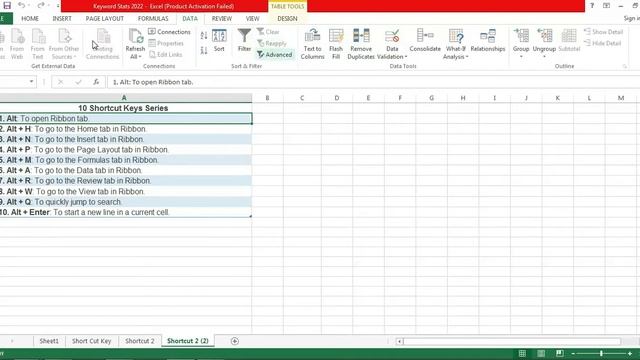The width and height of the screenshot is (640, 360).
Task: Click zoom out minus button
Action: tap(573, 353)
